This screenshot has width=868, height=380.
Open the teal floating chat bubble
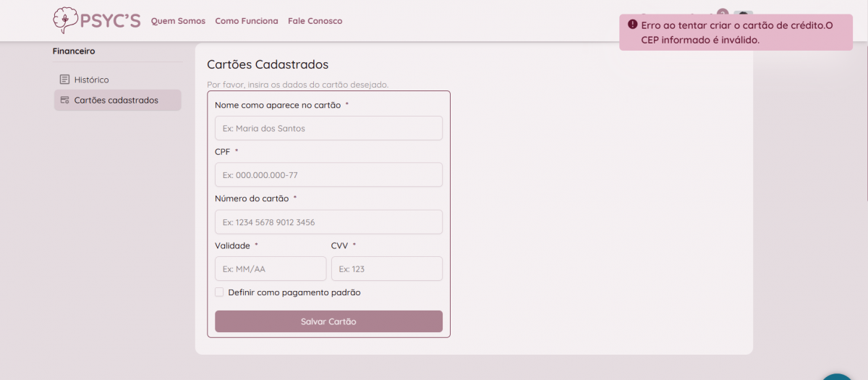point(839,375)
